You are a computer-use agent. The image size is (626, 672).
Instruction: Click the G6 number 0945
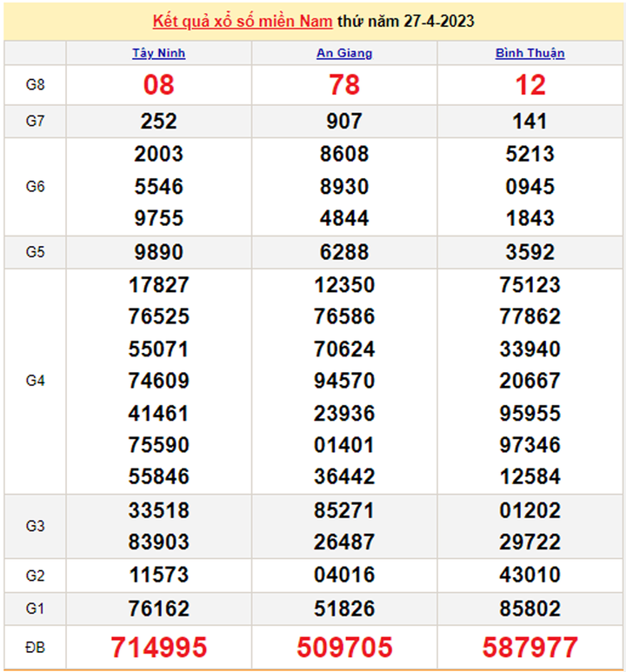pyautogui.click(x=530, y=186)
